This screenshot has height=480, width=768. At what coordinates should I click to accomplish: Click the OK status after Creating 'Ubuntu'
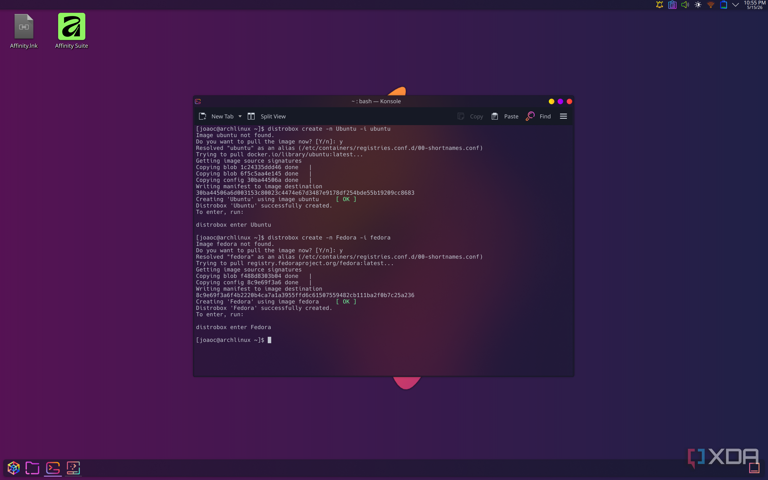click(x=346, y=199)
